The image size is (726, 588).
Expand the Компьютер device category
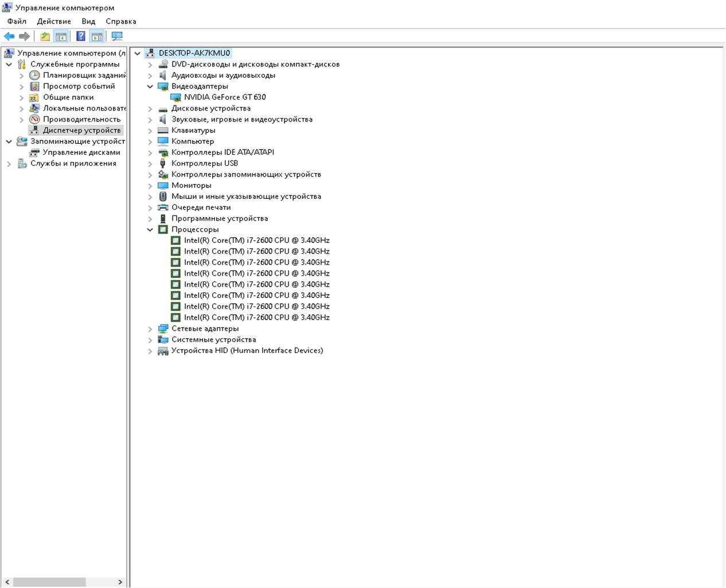coord(150,142)
